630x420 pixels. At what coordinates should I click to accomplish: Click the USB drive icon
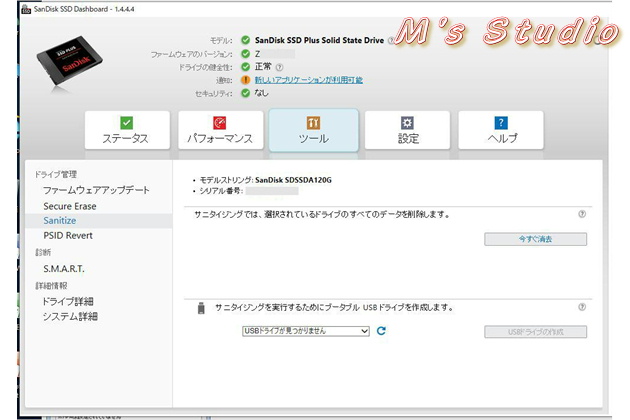coord(201,308)
